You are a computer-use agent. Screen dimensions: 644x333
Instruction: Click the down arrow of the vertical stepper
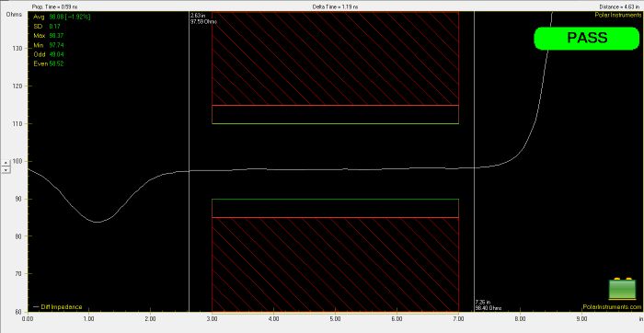(x=6, y=169)
